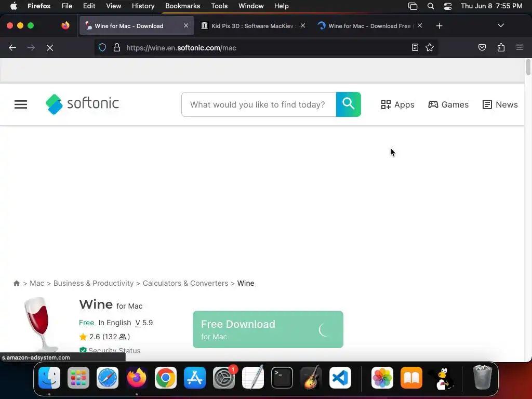Open the Firefox application menu icon
Screen dimensions: 532x399
[x=520, y=47]
